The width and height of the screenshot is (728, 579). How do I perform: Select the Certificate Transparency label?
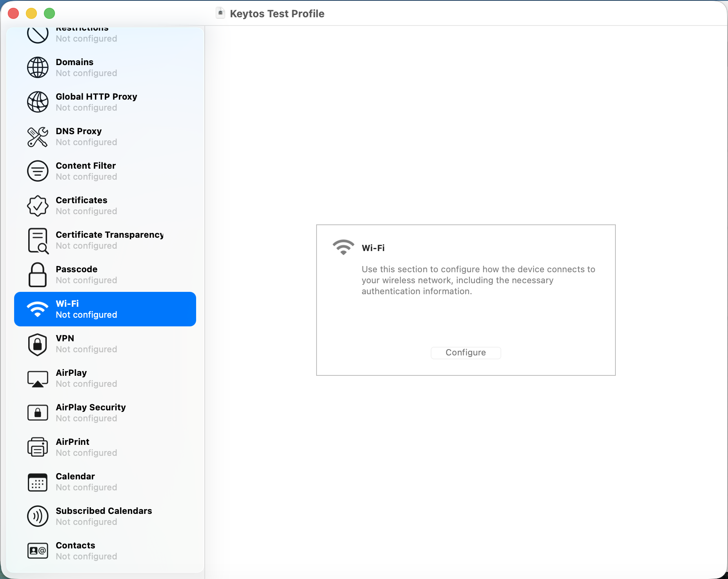pos(110,235)
